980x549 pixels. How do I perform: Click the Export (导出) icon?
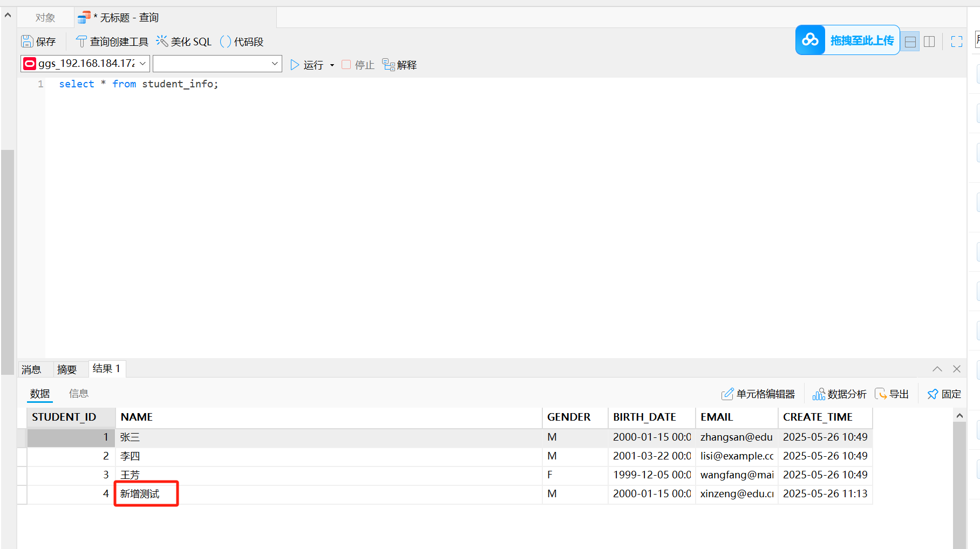tap(881, 394)
